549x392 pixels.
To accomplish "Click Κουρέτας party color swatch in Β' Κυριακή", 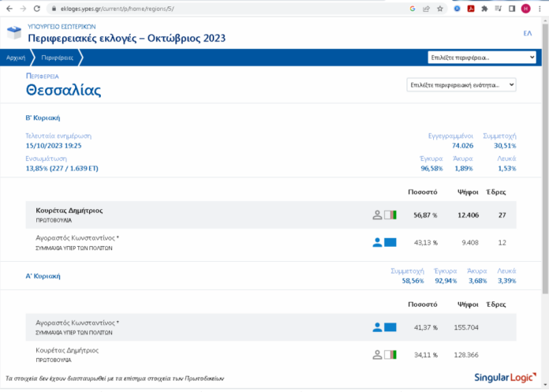I will click(390, 215).
